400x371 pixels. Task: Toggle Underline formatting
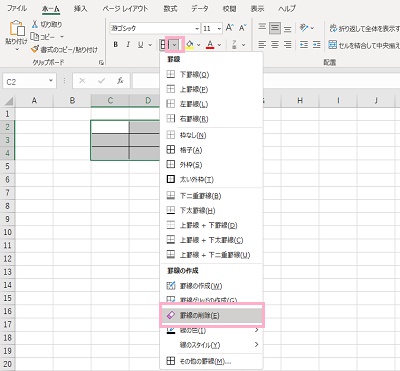click(140, 45)
